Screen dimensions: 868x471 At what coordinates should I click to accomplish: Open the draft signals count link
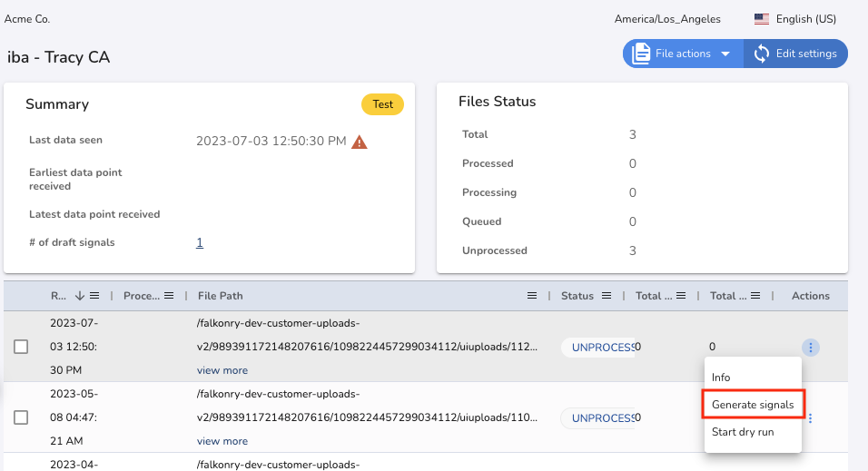(x=199, y=242)
